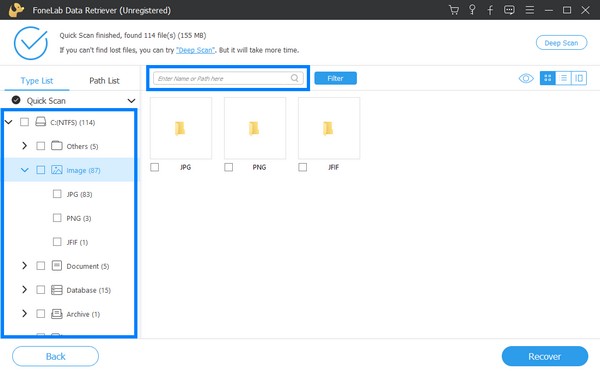This screenshot has width=600, height=379.
Task: Select the JFIF (1) tree label
Action: (77, 242)
